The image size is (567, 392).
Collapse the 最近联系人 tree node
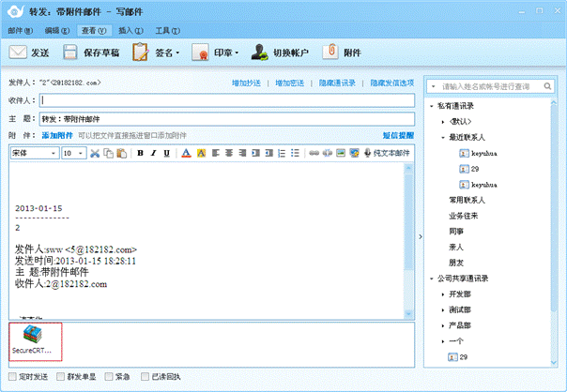[442, 137]
